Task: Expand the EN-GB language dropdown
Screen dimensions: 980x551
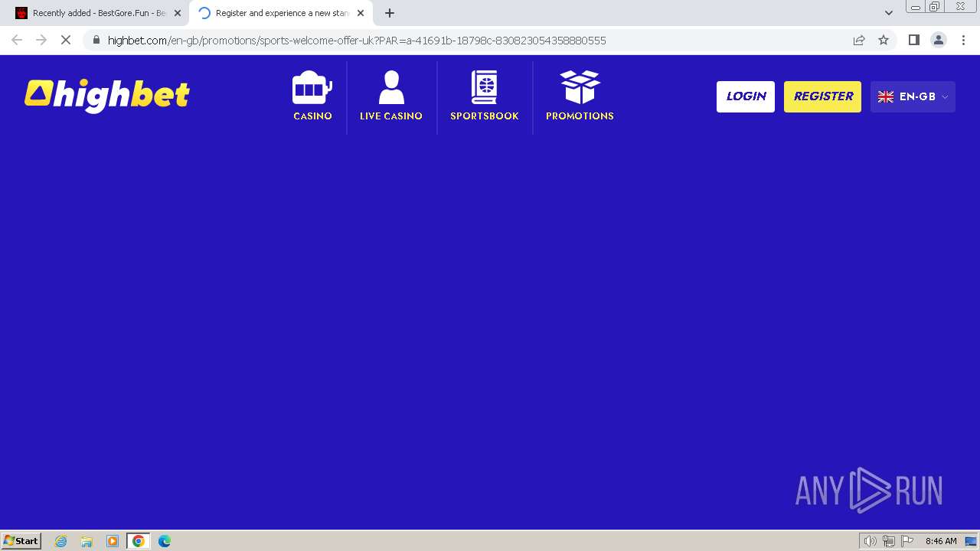Action: [x=913, y=96]
